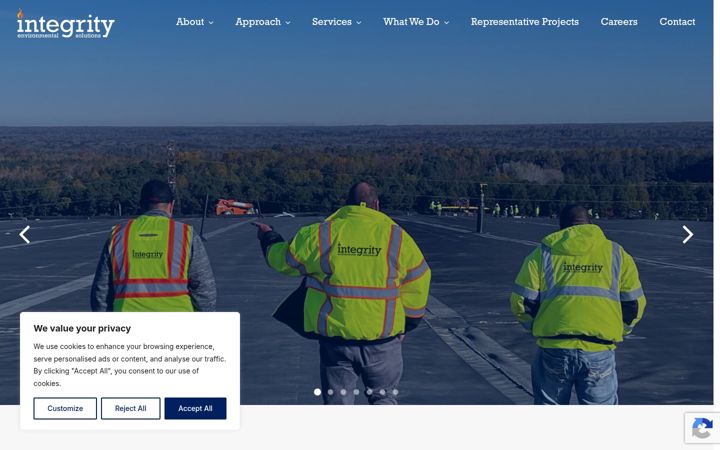Select the third slide dot
This screenshot has width=720, height=450.
point(343,392)
